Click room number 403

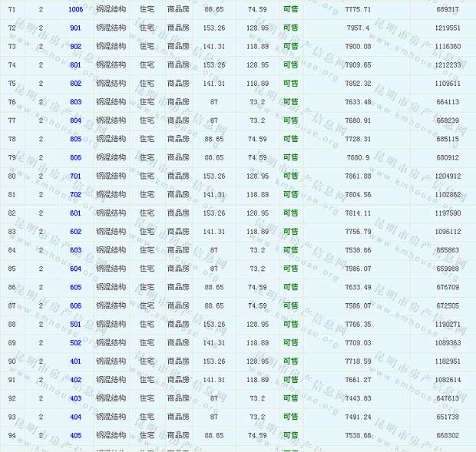(x=75, y=398)
